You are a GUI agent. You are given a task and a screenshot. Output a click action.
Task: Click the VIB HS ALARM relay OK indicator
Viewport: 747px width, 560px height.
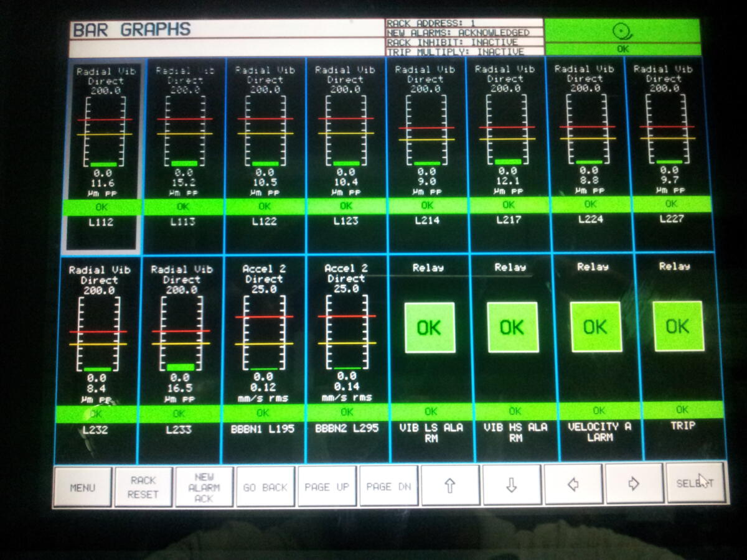pyautogui.click(x=512, y=327)
